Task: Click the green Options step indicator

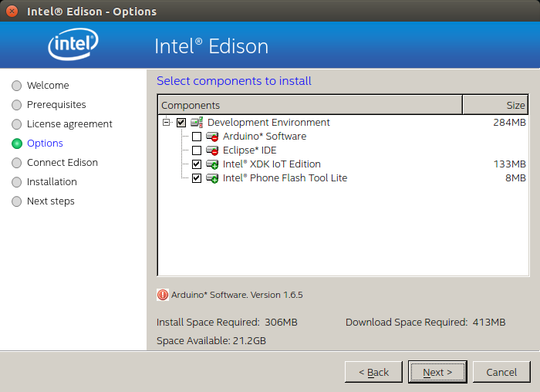Action: pyautogui.click(x=16, y=144)
